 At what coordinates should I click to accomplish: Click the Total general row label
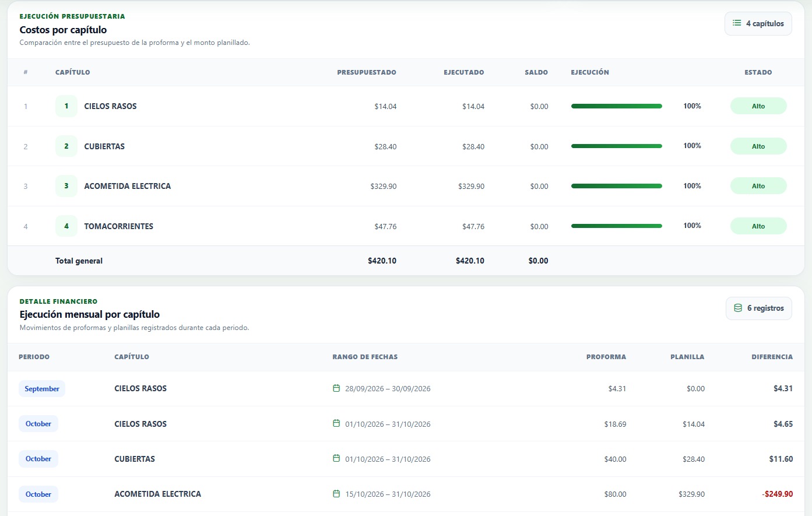click(79, 261)
